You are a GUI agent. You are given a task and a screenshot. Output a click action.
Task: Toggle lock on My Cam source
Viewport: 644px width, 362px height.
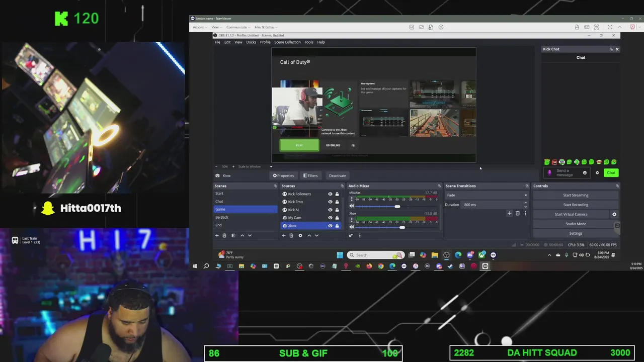pos(337,218)
